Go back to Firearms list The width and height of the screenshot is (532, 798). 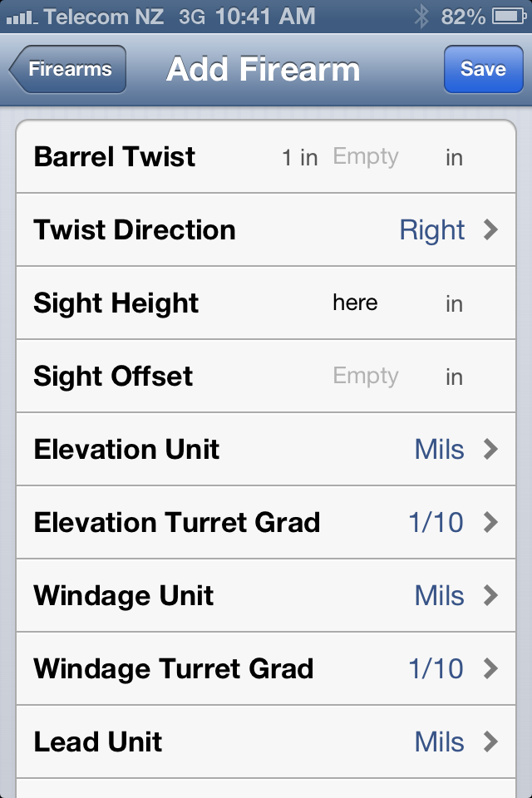tap(67, 69)
